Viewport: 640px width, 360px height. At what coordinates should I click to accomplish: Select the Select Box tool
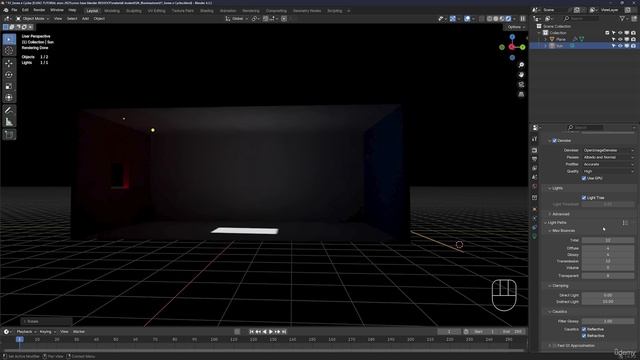[9, 39]
